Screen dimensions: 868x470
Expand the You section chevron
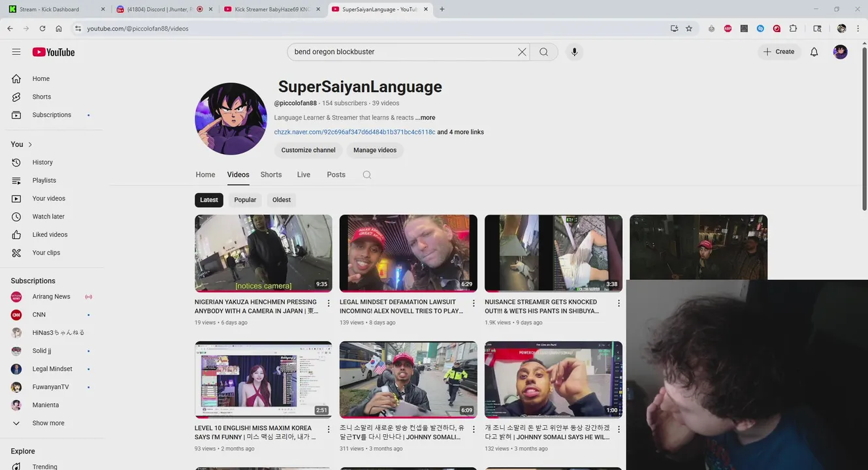(x=30, y=144)
